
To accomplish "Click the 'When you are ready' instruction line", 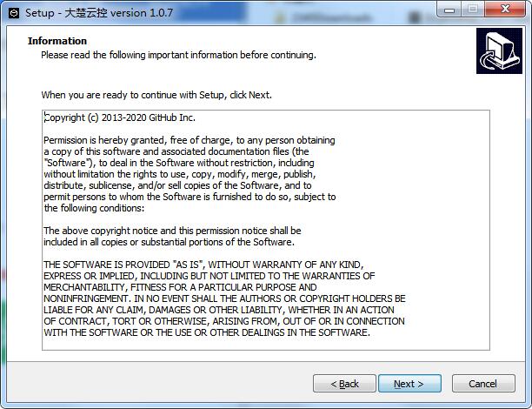I will click(156, 95).
